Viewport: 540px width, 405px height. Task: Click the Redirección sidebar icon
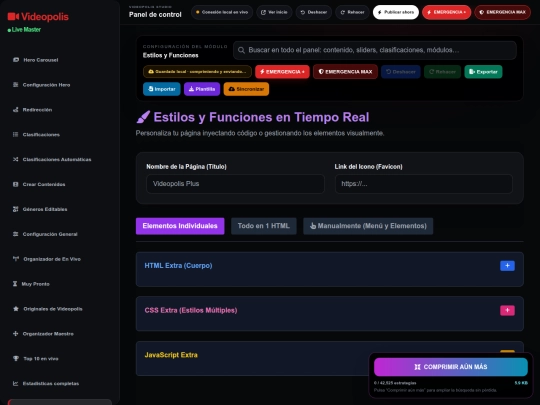[15, 110]
